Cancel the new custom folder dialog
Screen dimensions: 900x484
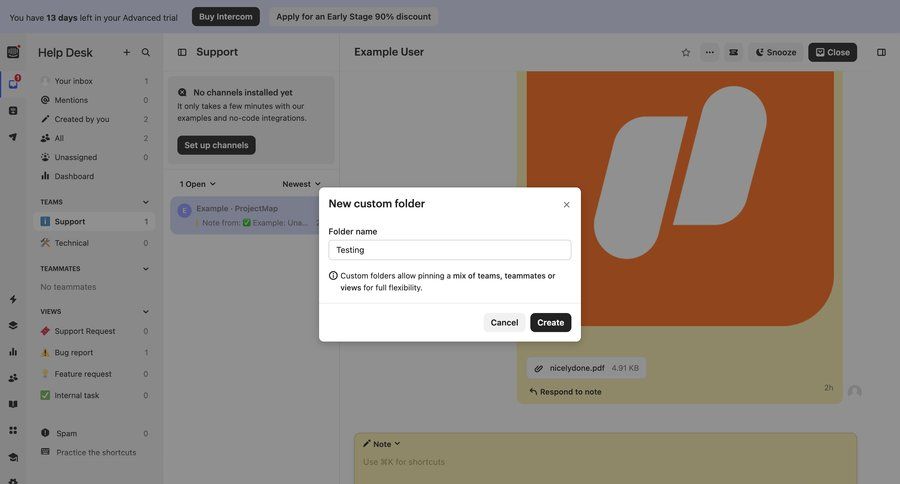point(504,322)
